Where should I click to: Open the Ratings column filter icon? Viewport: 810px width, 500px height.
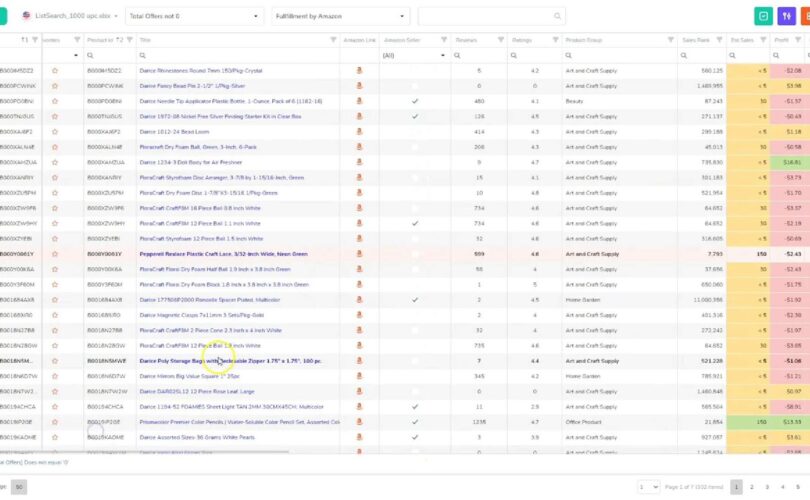(x=555, y=40)
